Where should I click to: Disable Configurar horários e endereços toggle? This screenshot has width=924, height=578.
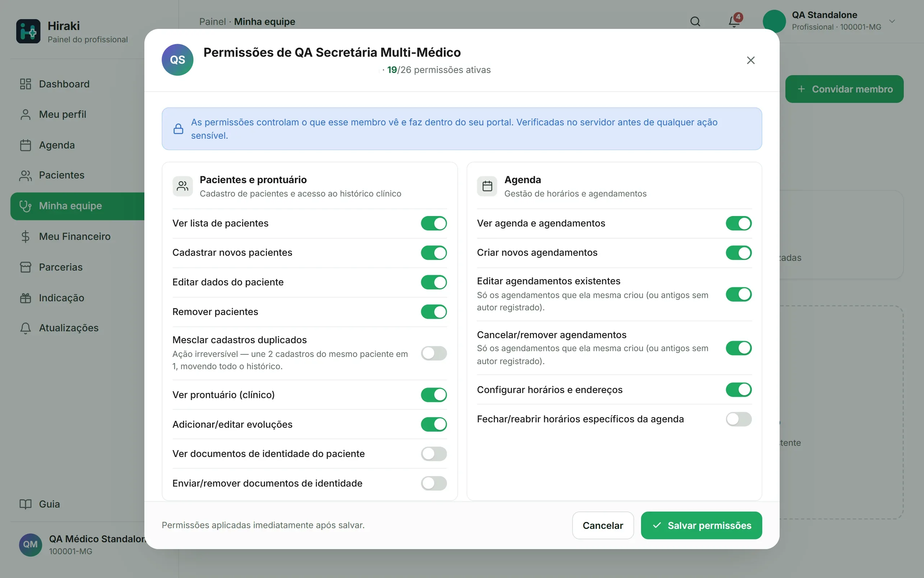click(x=738, y=389)
